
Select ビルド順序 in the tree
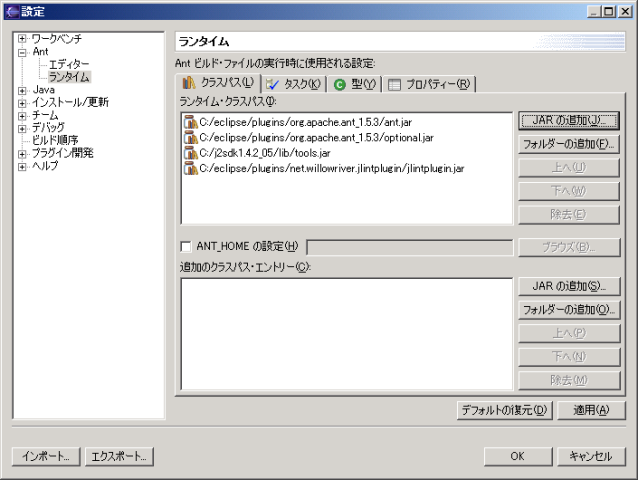coord(55,141)
